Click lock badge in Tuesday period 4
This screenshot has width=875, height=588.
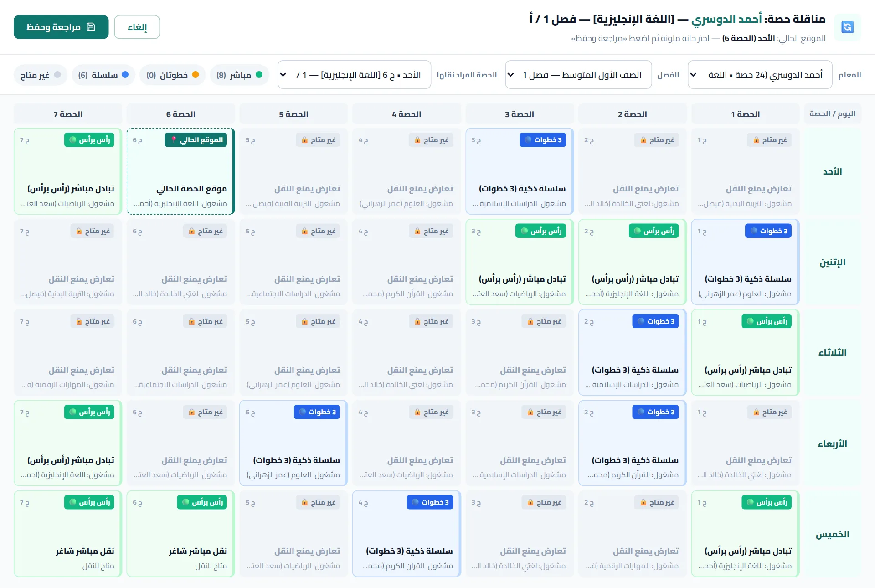[431, 321]
